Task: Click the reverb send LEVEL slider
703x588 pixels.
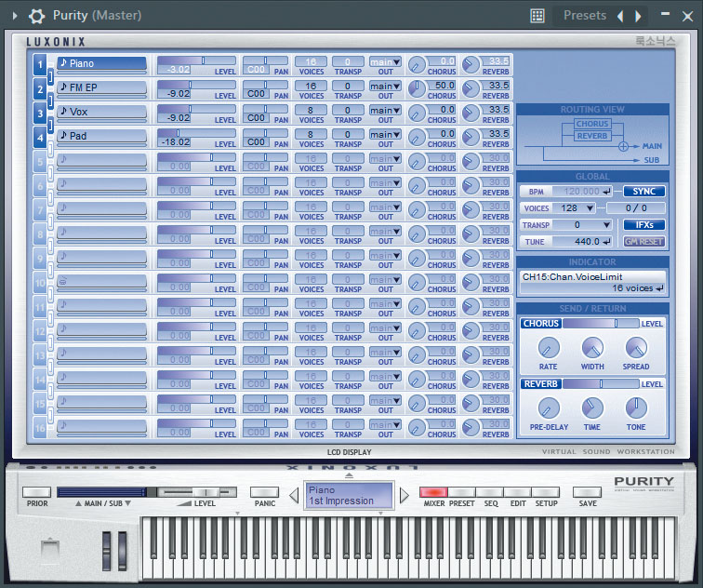Action: pos(601,384)
